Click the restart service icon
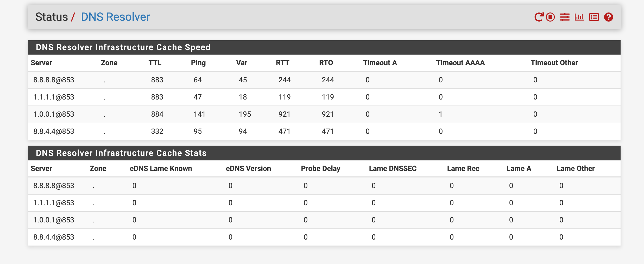This screenshot has width=644, height=264. (539, 17)
